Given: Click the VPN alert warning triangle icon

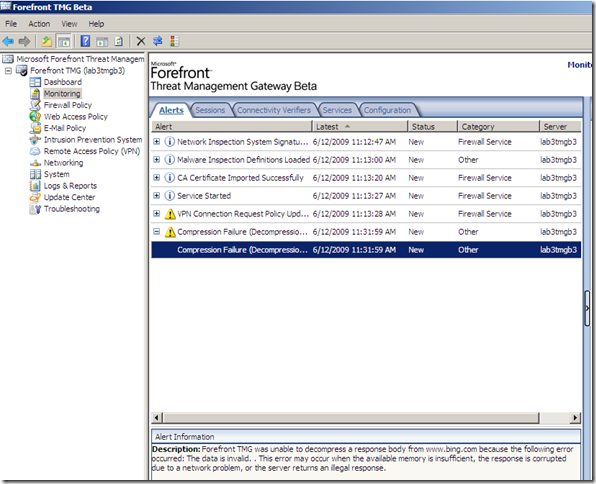Looking at the screenshot, I should pos(170,214).
